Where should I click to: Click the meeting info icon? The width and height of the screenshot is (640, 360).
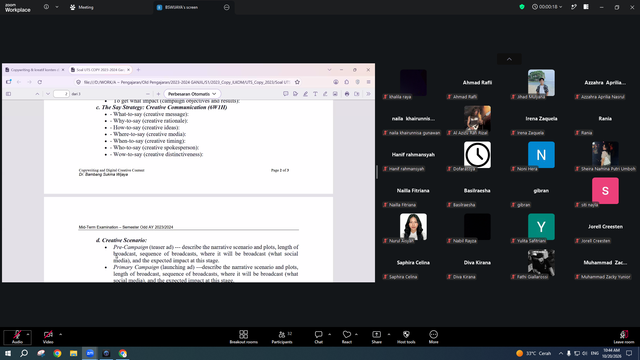point(46,7)
